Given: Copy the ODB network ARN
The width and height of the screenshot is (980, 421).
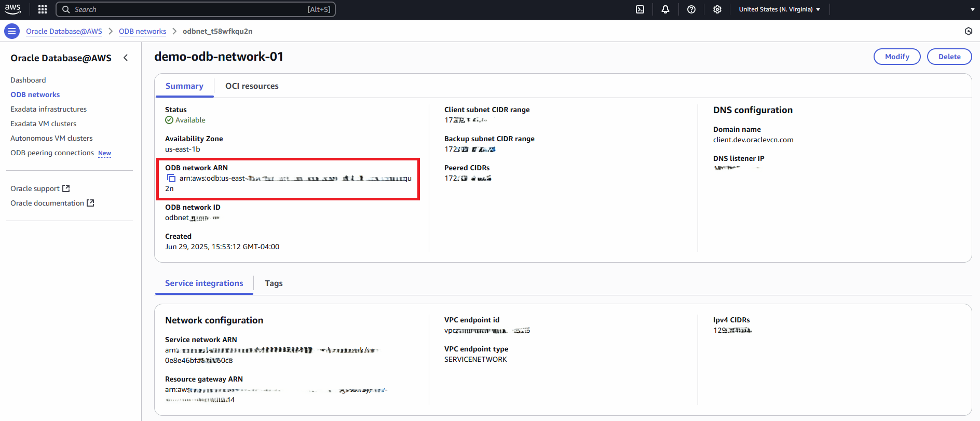Looking at the screenshot, I should [171, 179].
